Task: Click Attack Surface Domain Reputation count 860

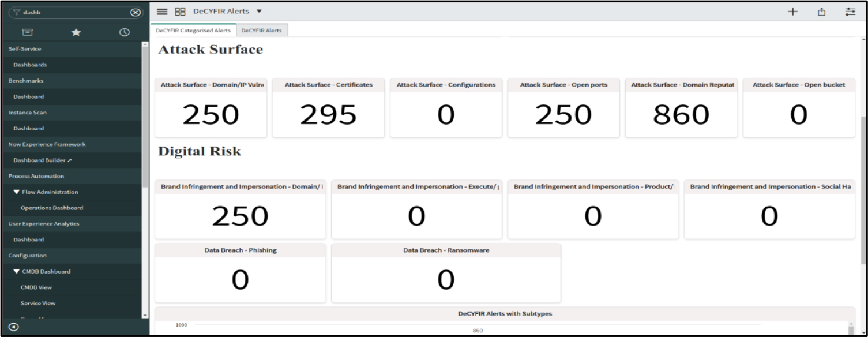Action: [681, 116]
